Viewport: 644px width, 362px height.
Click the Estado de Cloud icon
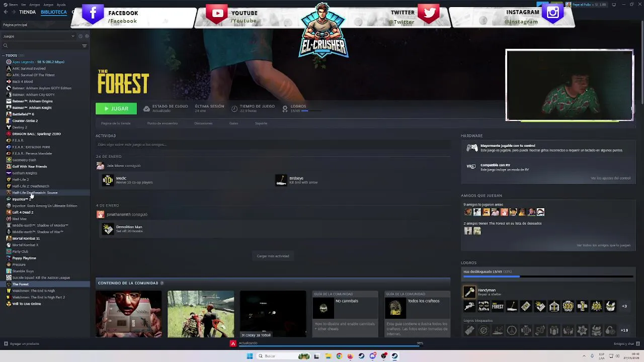(146, 109)
